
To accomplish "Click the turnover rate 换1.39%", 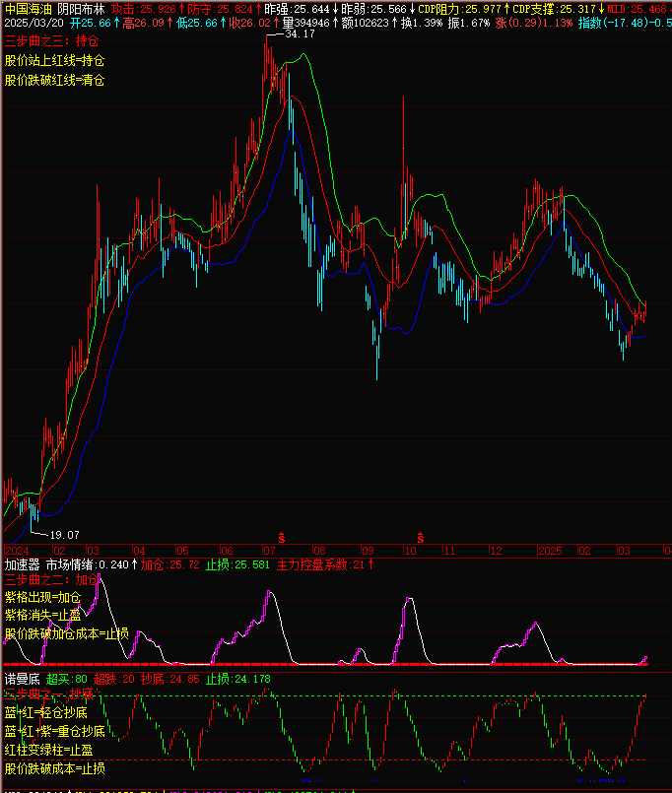I will pyautogui.click(x=422, y=23).
